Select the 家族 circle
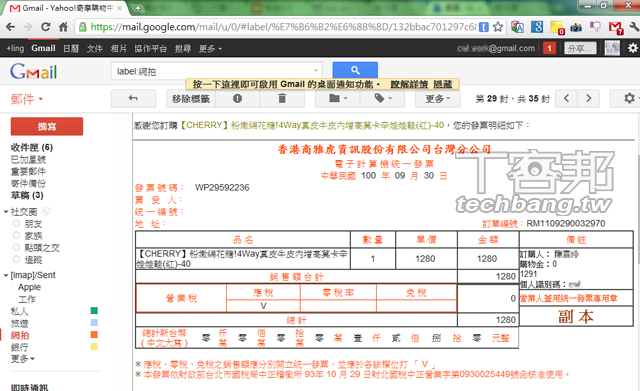The image size is (640, 391). tap(33, 235)
